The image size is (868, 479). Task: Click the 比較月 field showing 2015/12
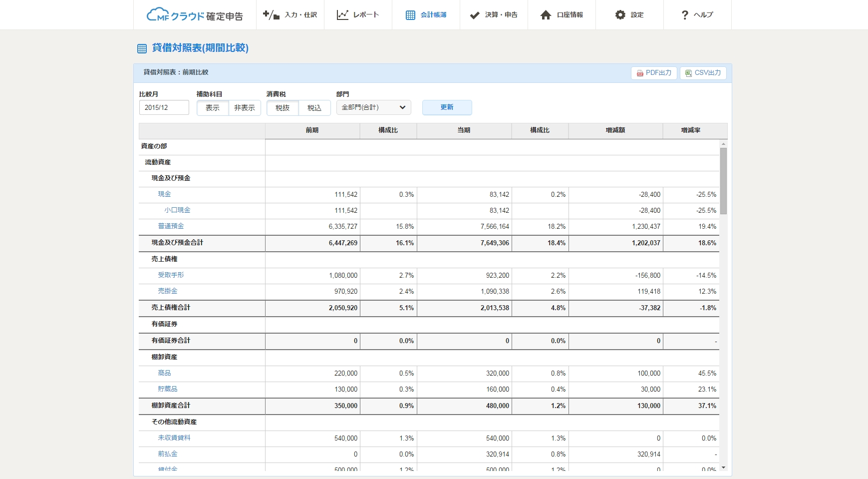(x=164, y=107)
